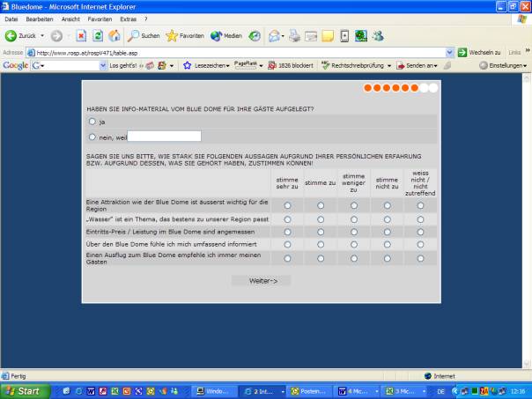Open the Extras menu
The width and height of the screenshot is (532, 399).
pos(129,19)
